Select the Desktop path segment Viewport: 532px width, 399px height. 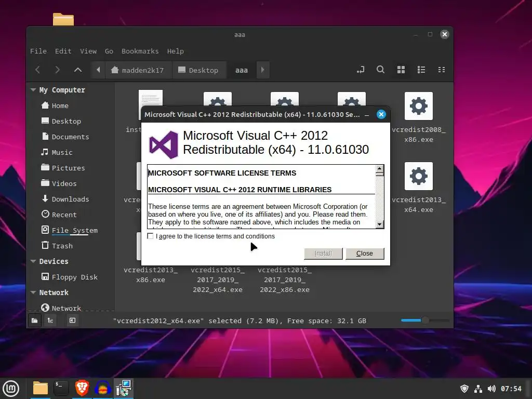(199, 70)
